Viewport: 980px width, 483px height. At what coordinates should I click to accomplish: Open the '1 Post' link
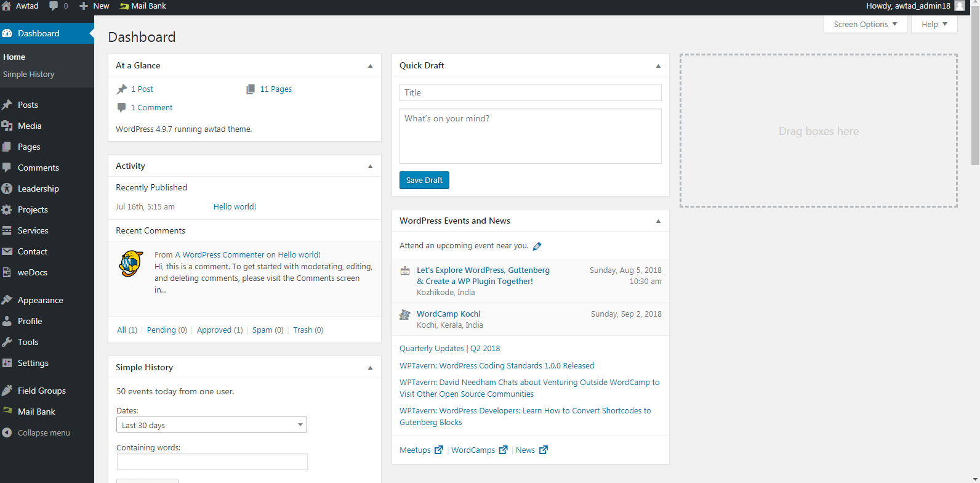(x=142, y=89)
